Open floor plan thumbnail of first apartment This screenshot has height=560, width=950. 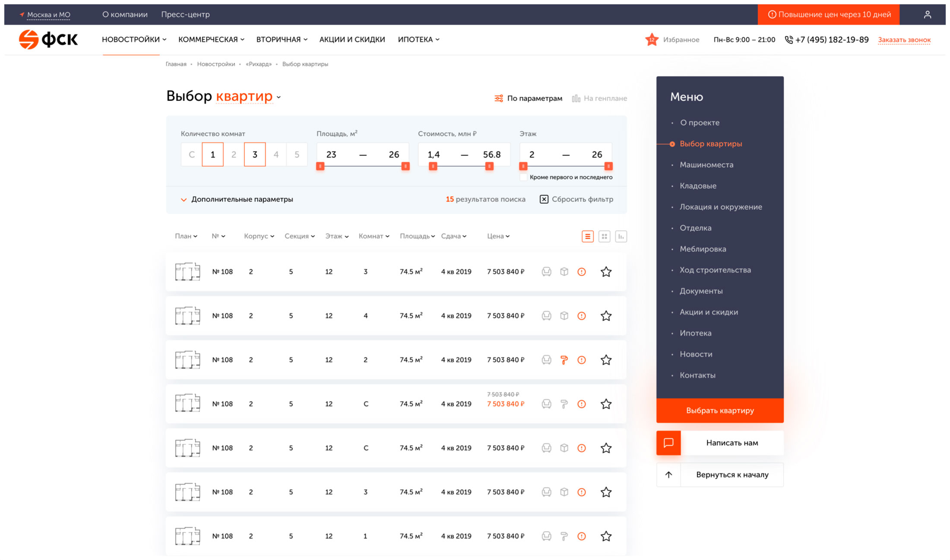click(x=187, y=272)
